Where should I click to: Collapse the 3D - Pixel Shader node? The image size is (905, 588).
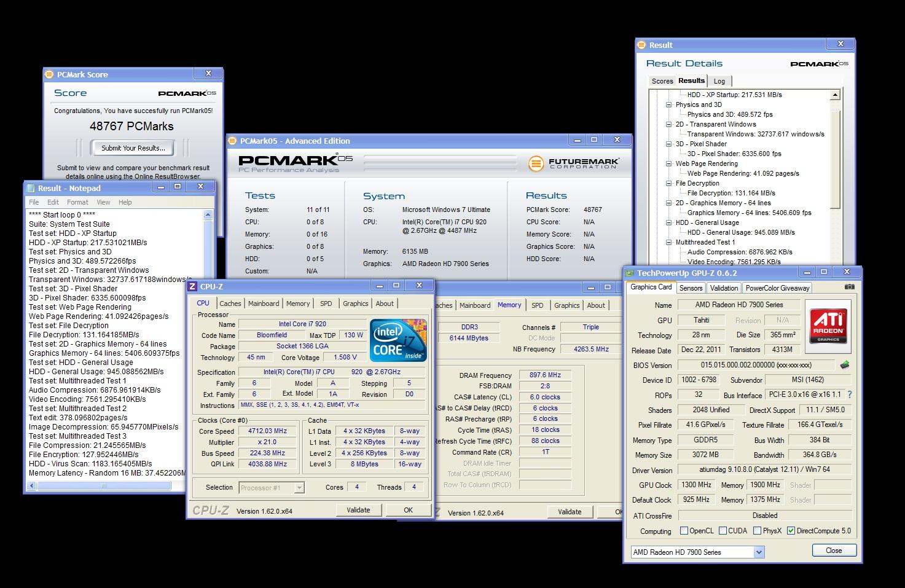click(x=669, y=144)
